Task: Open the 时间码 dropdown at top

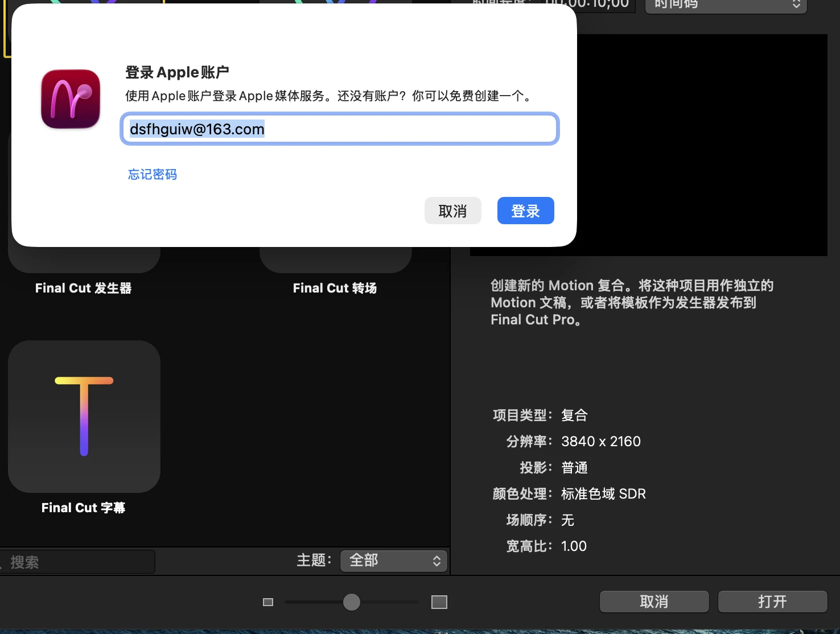Action: (726, 5)
